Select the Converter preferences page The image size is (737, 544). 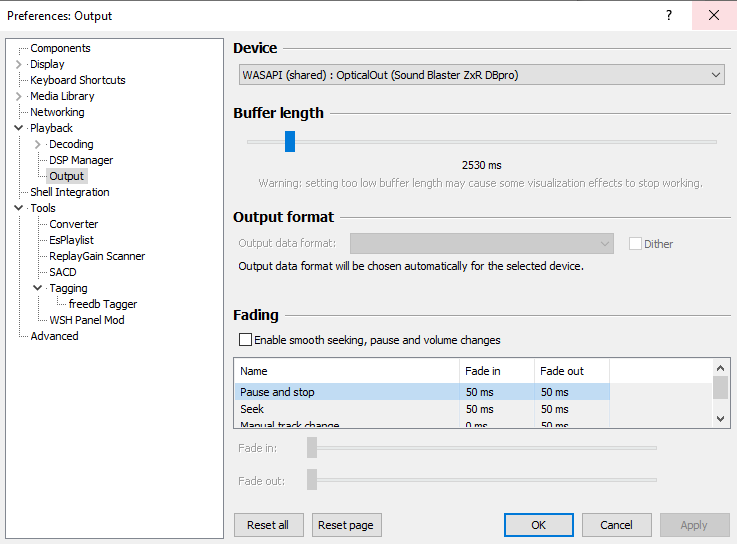click(x=73, y=224)
